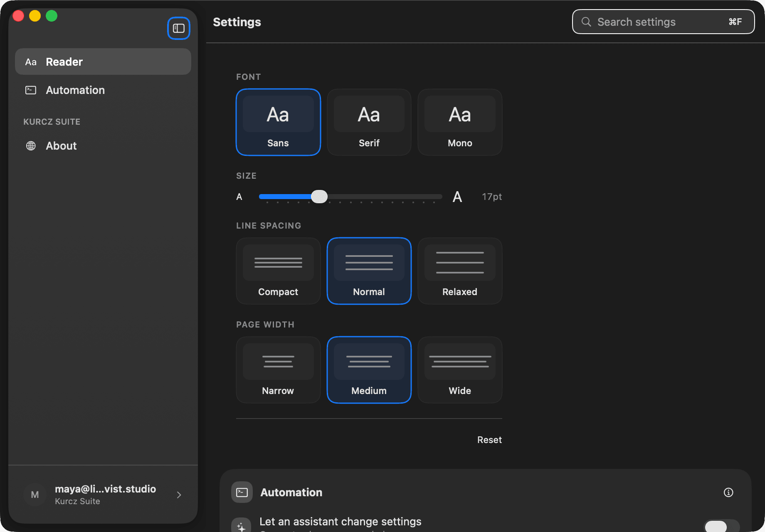Click the Settings title text

[x=237, y=22]
